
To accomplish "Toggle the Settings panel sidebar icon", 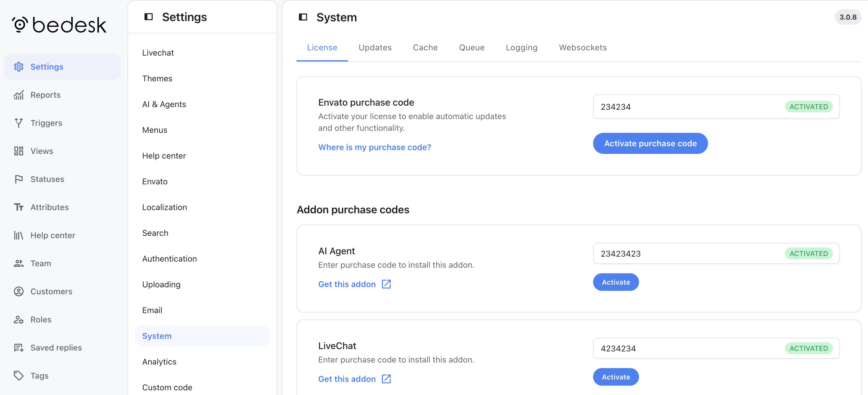I will click(149, 17).
